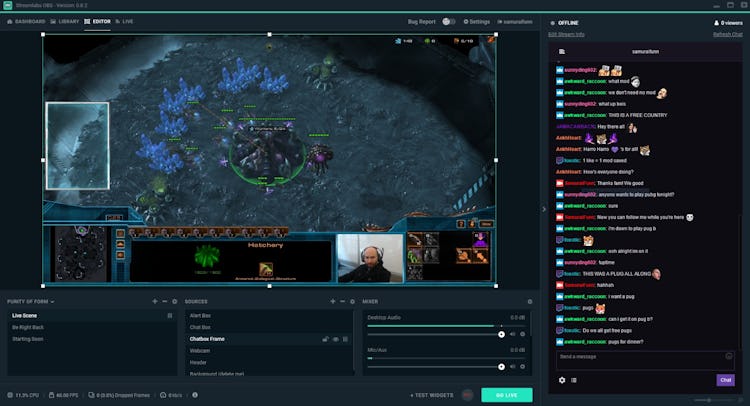Screen dimensions: 750x406
Task: Click the 0 viewers count
Action: click(728, 23)
